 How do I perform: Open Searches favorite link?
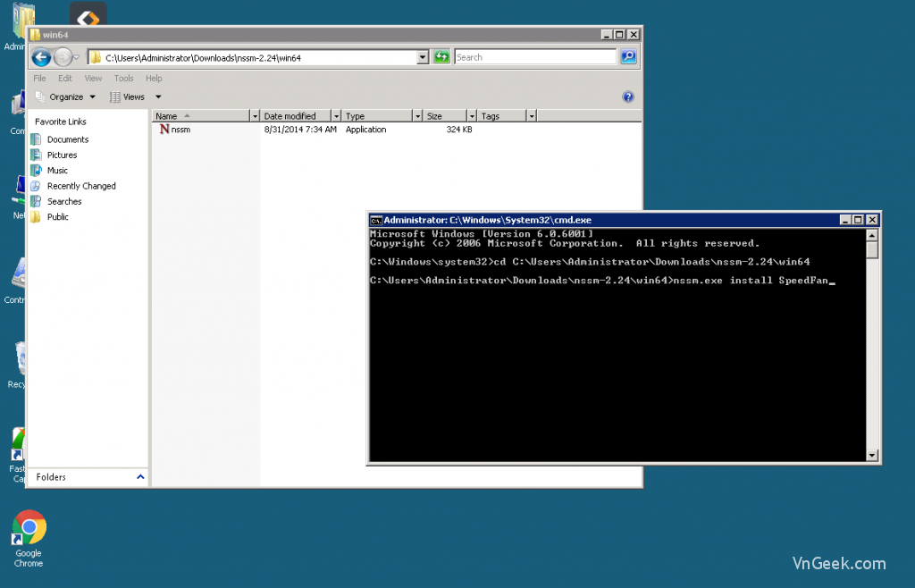(x=64, y=201)
